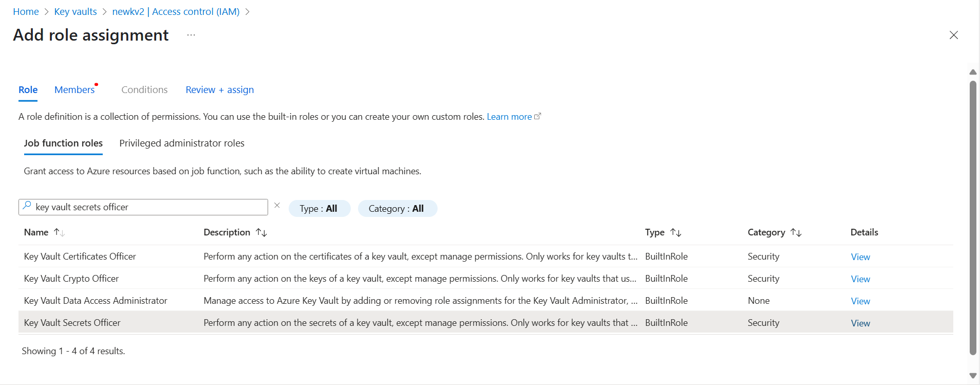This screenshot has height=385, width=980.
Task: Switch to the Role tab
Action: pos(28,90)
